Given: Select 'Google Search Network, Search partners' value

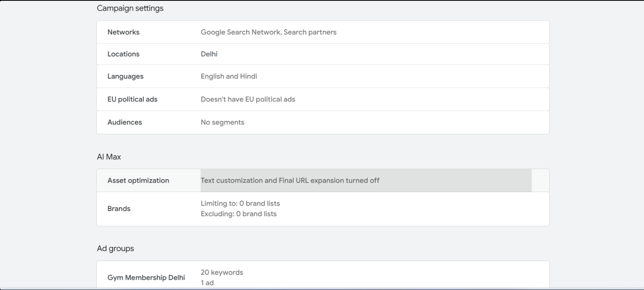Looking at the screenshot, I should click(268, 32).
